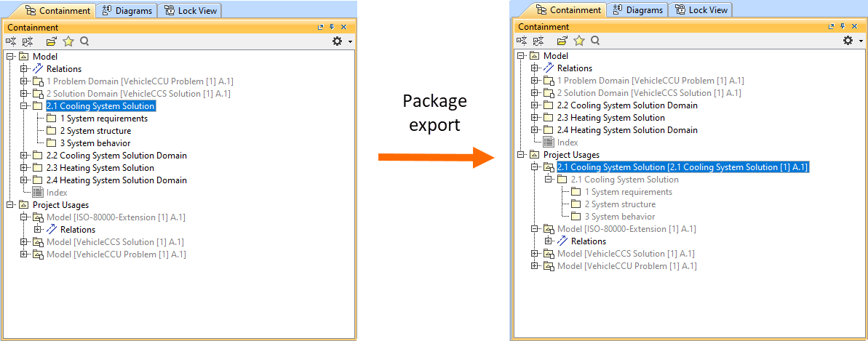
Task: Click the open-folder toolbar icon in right panel
Action: click(x=562, y=41)
